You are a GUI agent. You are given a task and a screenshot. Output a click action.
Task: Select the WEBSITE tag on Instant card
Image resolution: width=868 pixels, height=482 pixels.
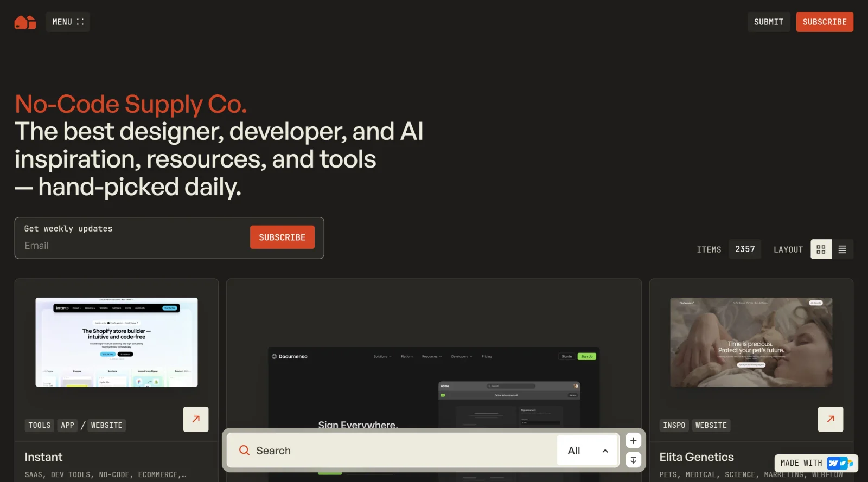(107, 425)
